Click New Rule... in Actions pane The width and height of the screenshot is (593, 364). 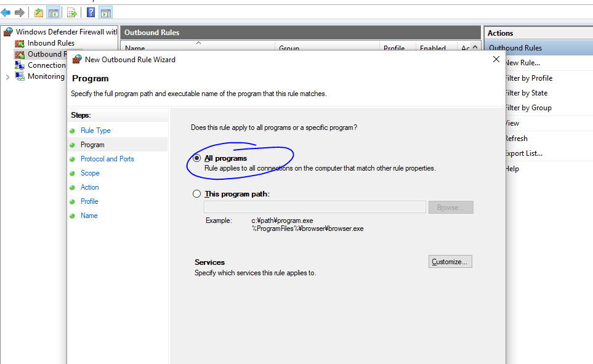pyautogui.click(x=523, y=63)
